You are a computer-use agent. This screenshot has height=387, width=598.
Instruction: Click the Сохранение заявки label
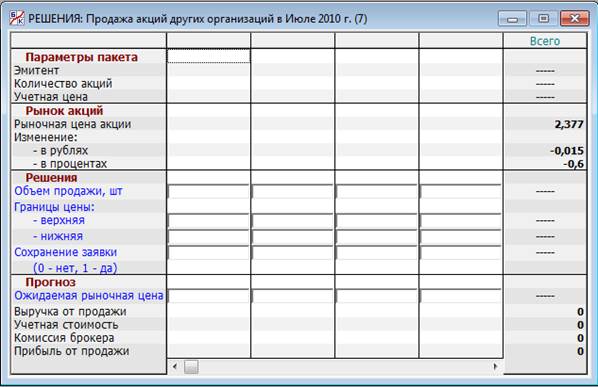click(x=65, y=252)
